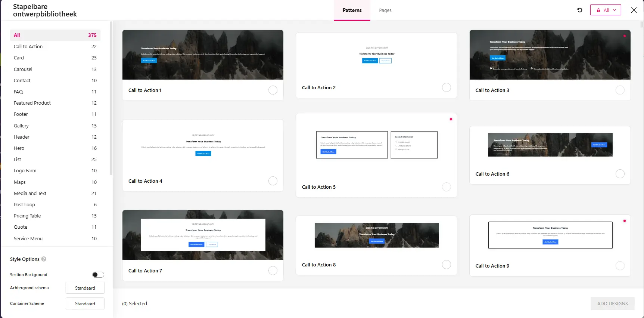
Task: Select Call to Action 4 radio circle
Action: pyautogui.click(x=273, y=181)
